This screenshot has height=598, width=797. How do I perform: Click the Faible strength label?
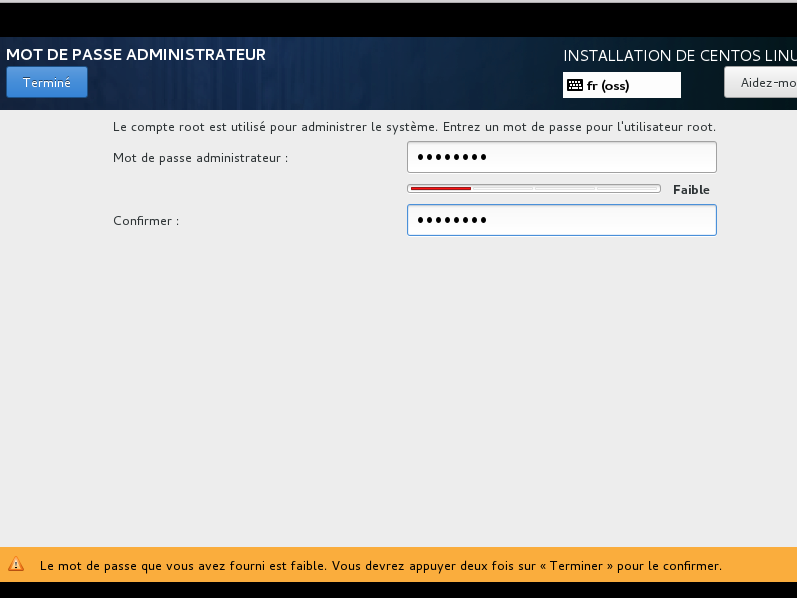691,190
